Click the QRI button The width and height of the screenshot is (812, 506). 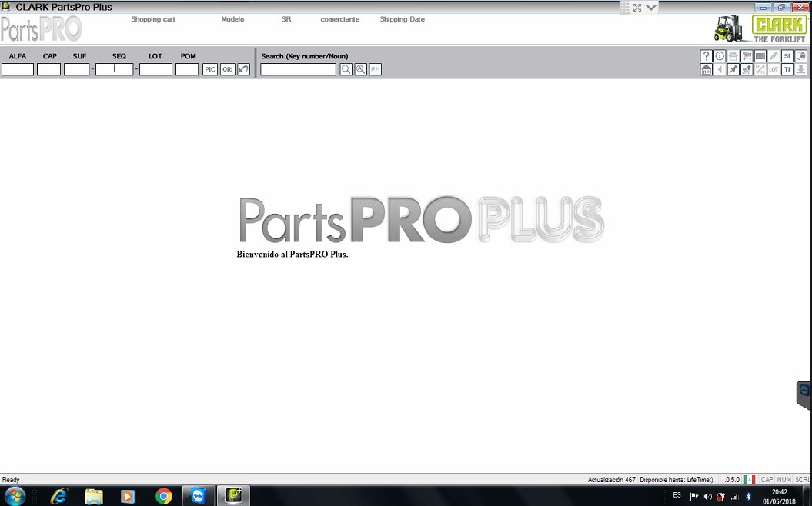click(x=228, y=69)
